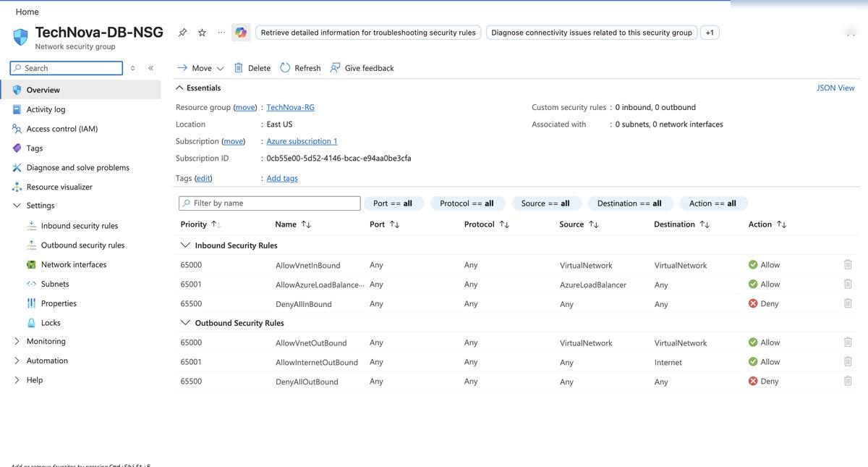Open the Port == all filter
Screen dimensions: 868x467
tap(393, 203)
